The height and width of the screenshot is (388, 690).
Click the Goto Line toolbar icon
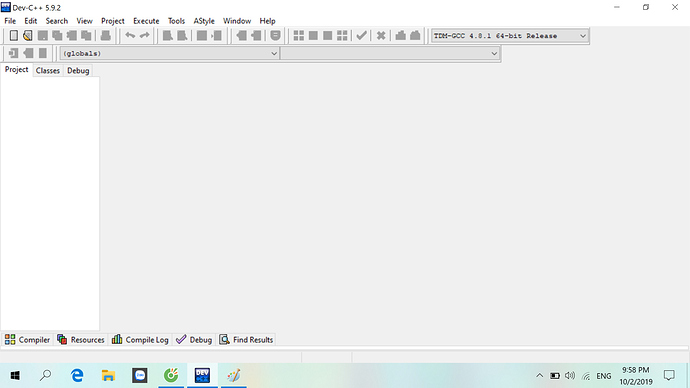click(217, 36)
